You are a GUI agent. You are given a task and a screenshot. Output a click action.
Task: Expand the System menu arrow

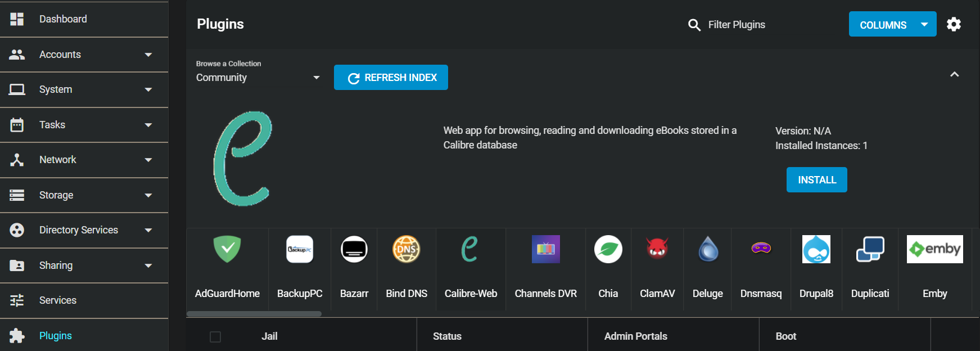coord(148,89)
